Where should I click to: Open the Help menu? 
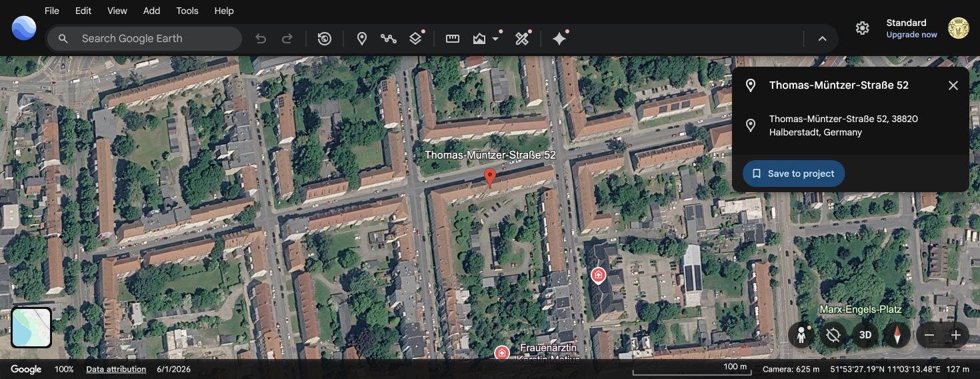pyautogui.click(x=224, y=11)
